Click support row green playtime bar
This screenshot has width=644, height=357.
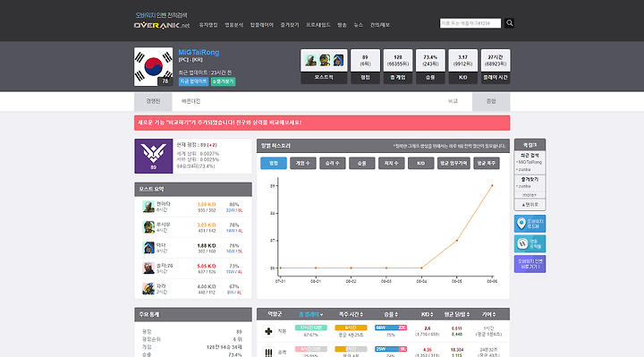click(x=311, y=327)
